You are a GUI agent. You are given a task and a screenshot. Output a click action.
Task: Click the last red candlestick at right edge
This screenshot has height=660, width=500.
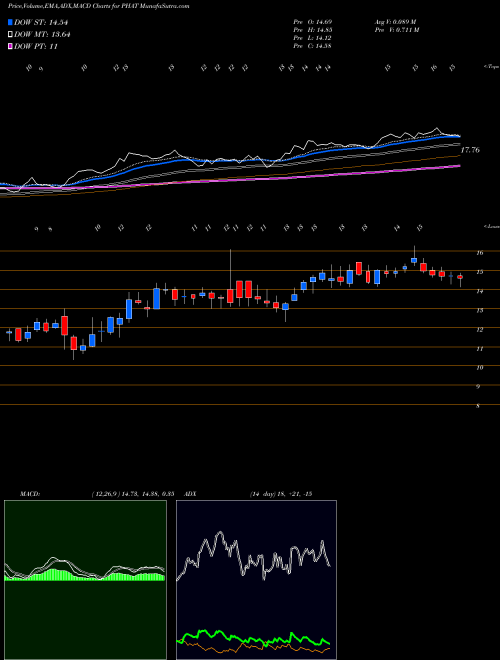pyautogui.click(x=460, y=278)
